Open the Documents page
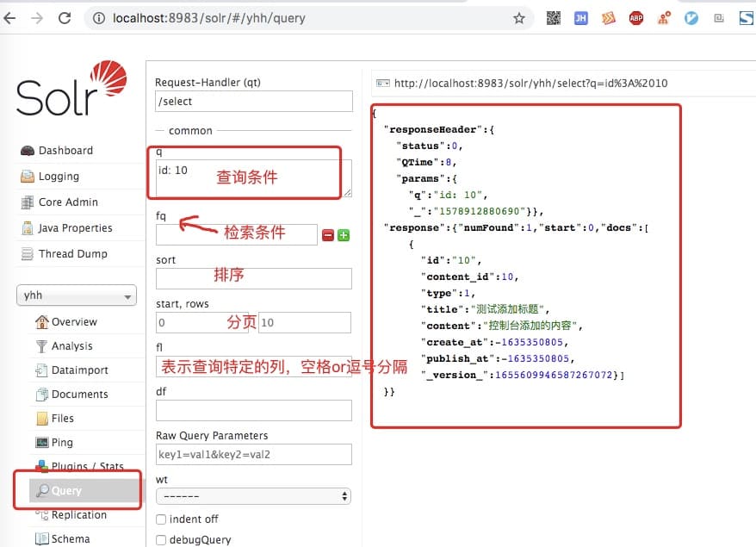 79,394
